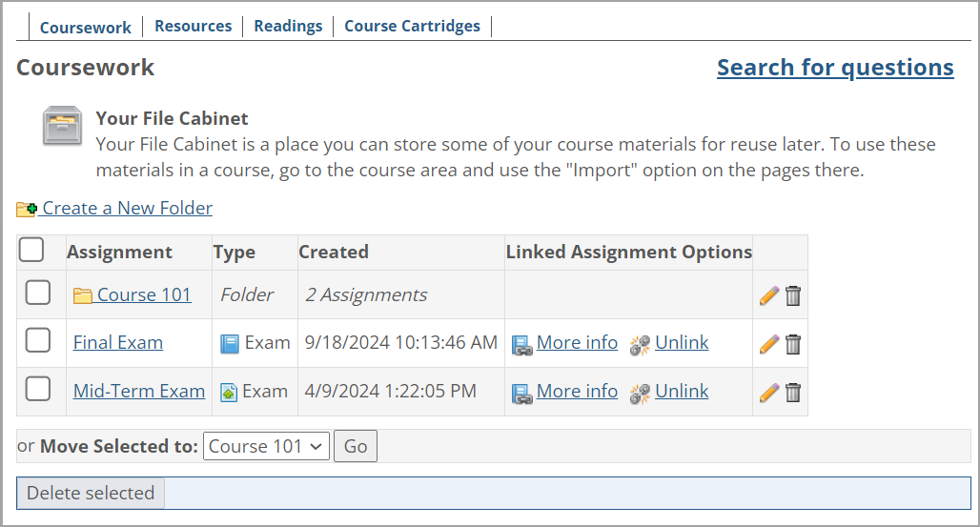Edit Mid-Term Exam using pencil icon

pos(769,393)
